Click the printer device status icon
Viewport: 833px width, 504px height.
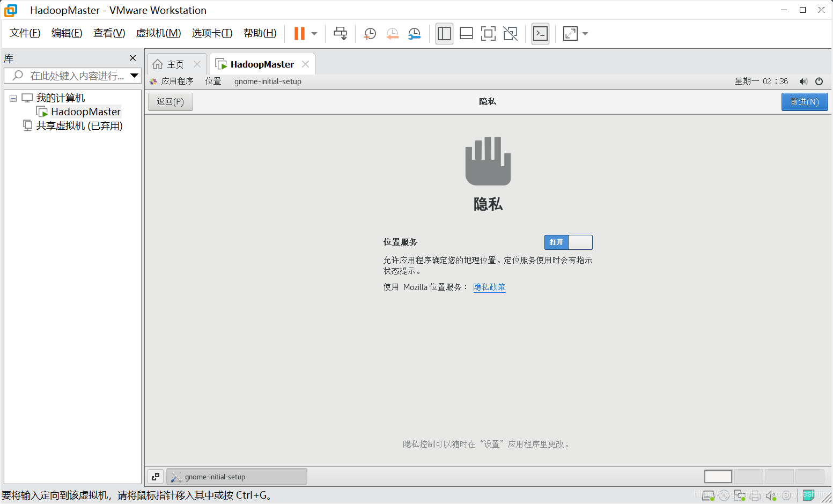pos(755,496)
